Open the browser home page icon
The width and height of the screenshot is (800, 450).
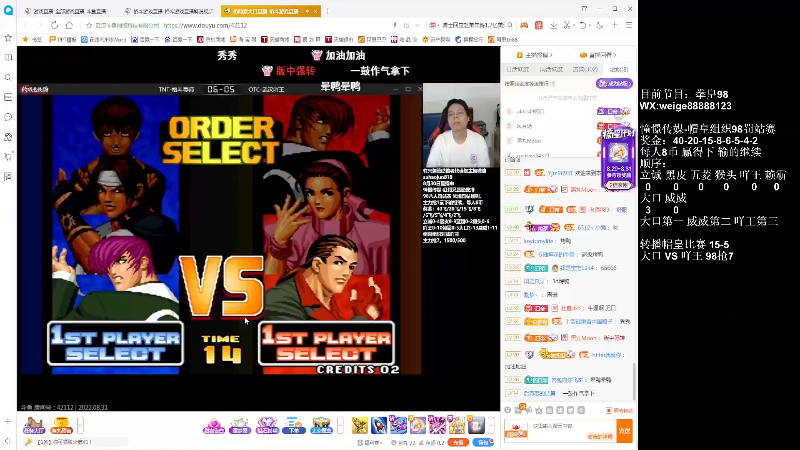(69, 25)
